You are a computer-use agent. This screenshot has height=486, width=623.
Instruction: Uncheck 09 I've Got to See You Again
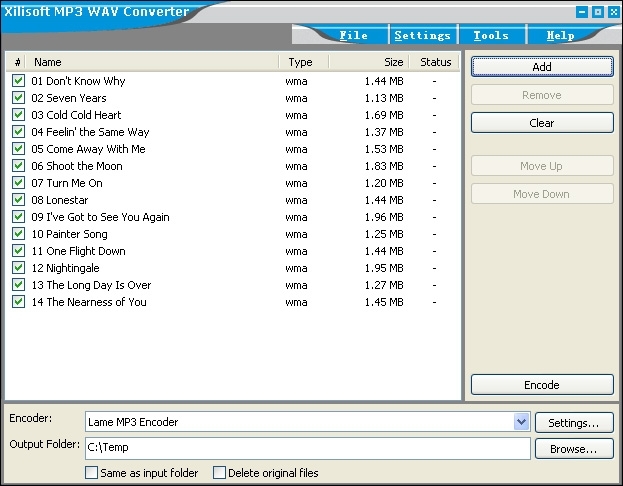pos(18,217)
